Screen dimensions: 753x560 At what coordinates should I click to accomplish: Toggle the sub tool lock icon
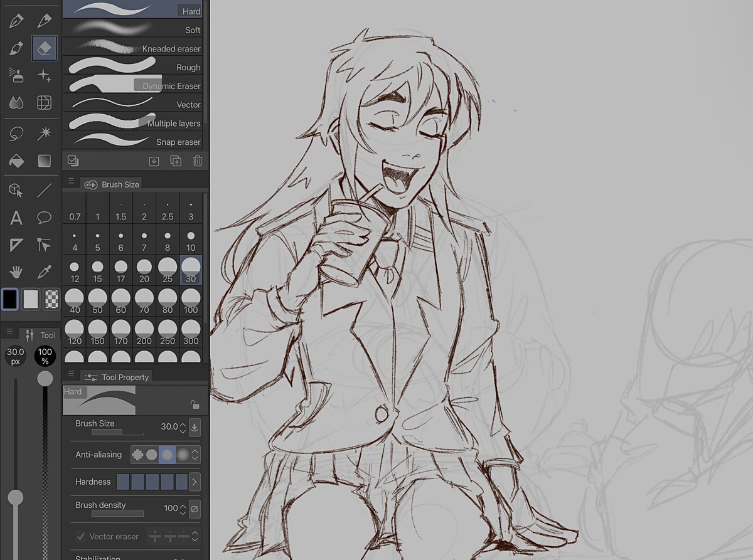(195, 405)
